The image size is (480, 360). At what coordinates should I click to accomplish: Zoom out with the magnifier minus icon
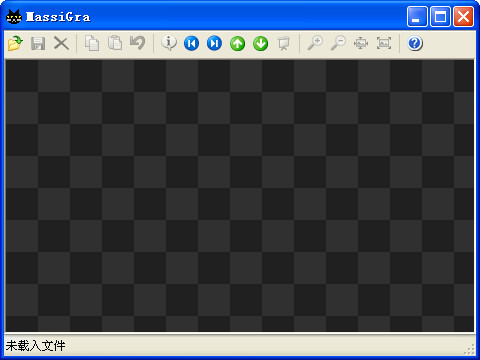338,43
